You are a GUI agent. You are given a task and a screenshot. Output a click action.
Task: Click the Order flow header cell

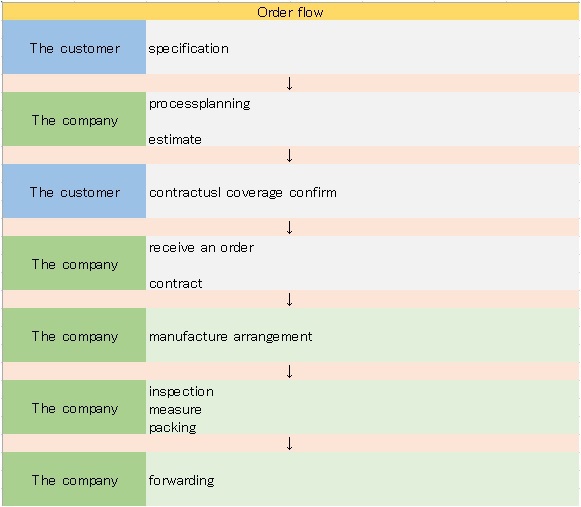(x=290, y=12)
